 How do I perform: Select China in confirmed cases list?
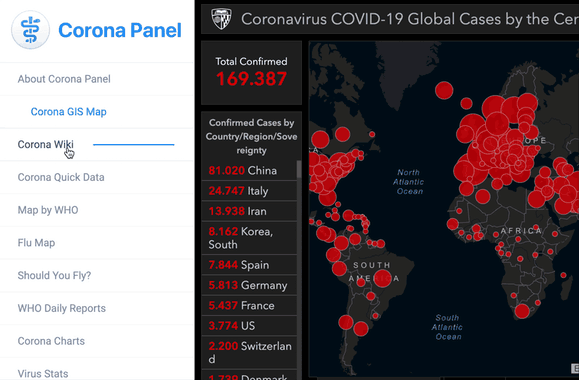249,170
